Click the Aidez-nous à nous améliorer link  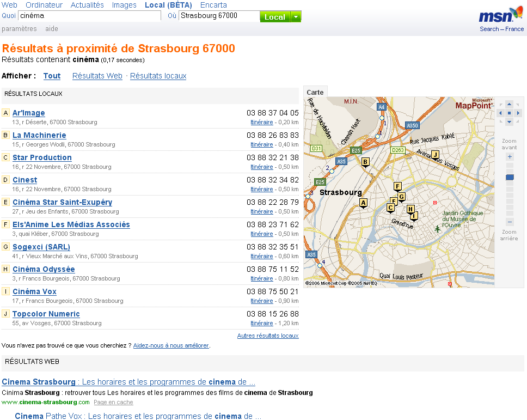tap(171, 345)
